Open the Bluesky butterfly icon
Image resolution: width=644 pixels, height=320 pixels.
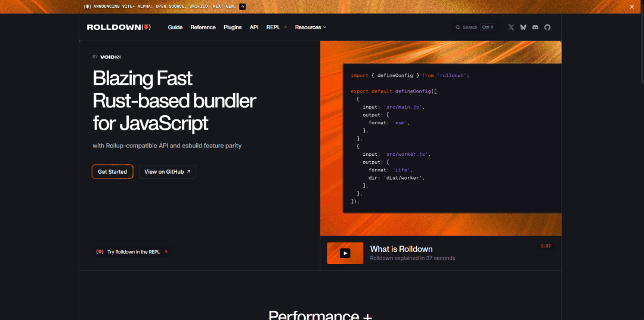(523, 27)
